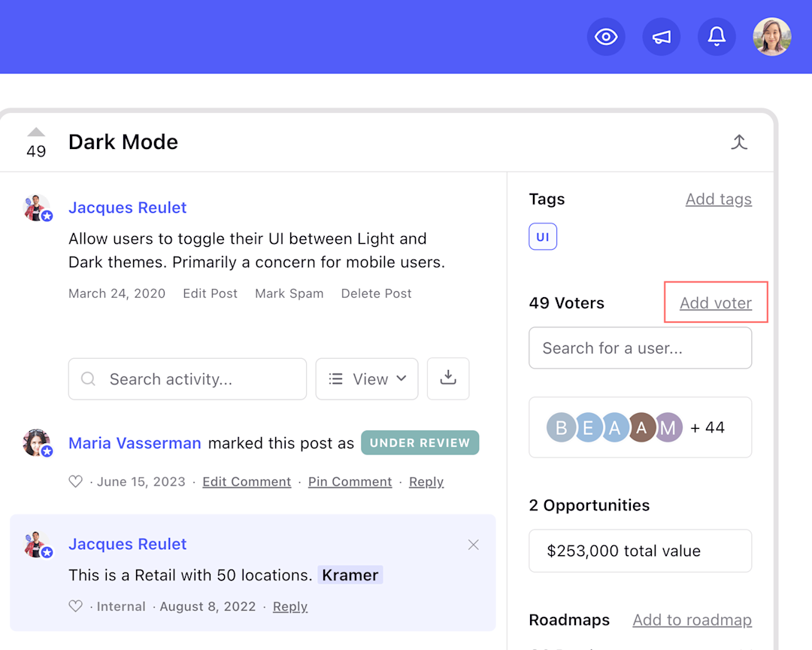Open the user profile avatar menu
The image size is (812, 650).
[771, 37]
